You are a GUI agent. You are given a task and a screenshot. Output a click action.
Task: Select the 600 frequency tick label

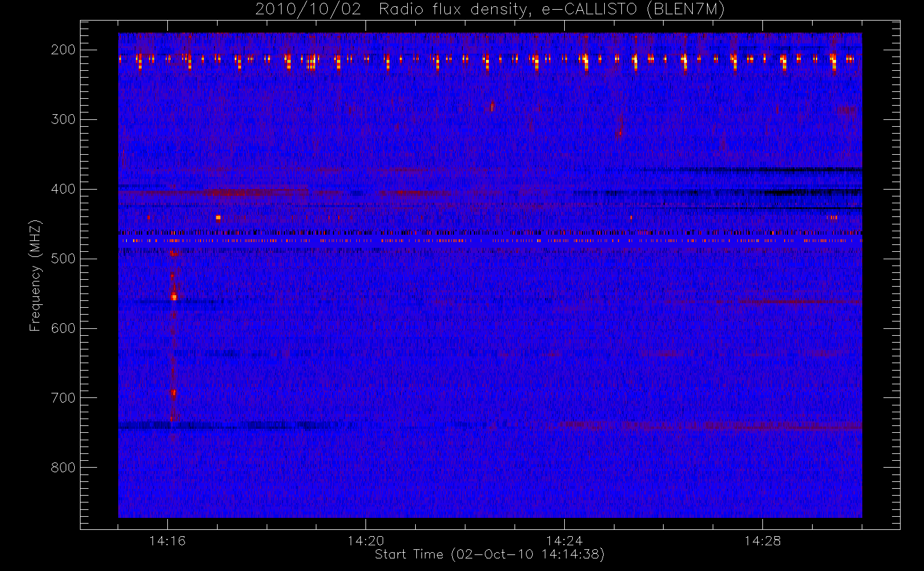click(x=63, y=328)
